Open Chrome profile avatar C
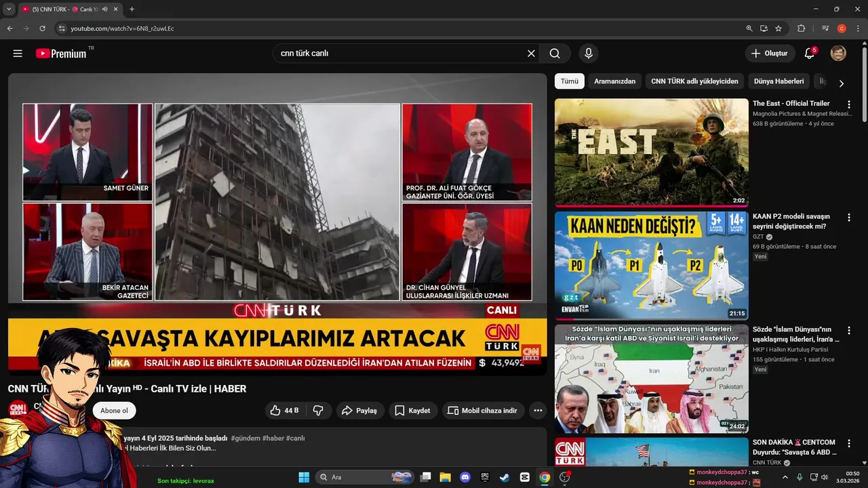The height and width of the screenshot is (488, 868). 842,28
